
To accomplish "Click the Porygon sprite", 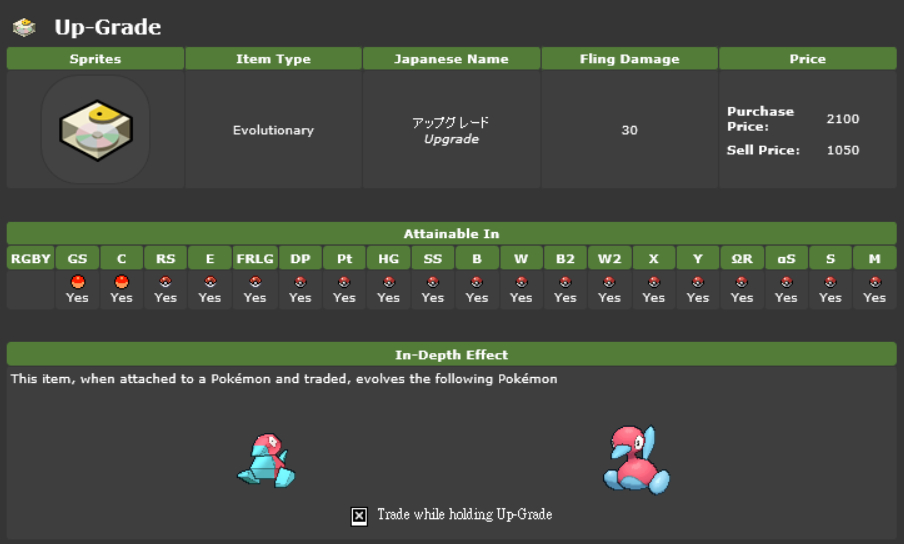I will 266,460.
